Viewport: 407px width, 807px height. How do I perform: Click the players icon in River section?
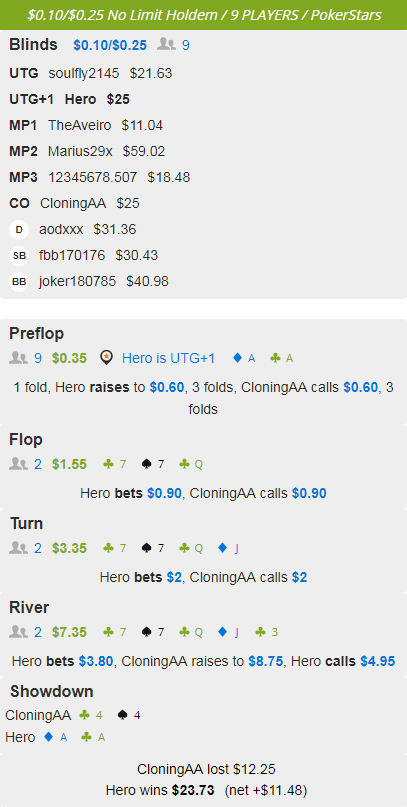pos(19,632)
